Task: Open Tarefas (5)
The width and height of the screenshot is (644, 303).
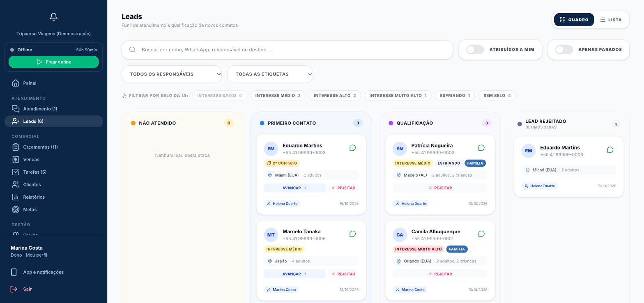Action: (x=53, y=172)
